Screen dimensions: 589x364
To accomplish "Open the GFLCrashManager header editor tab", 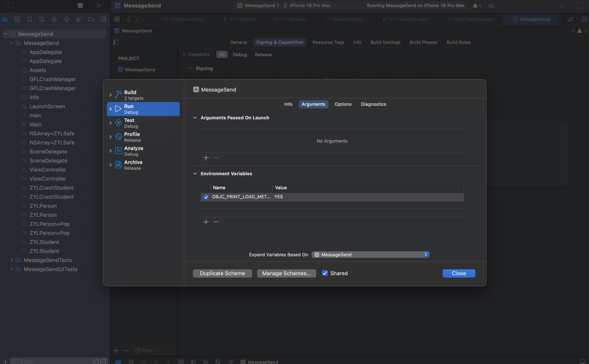I will click(x=406, y=19).
